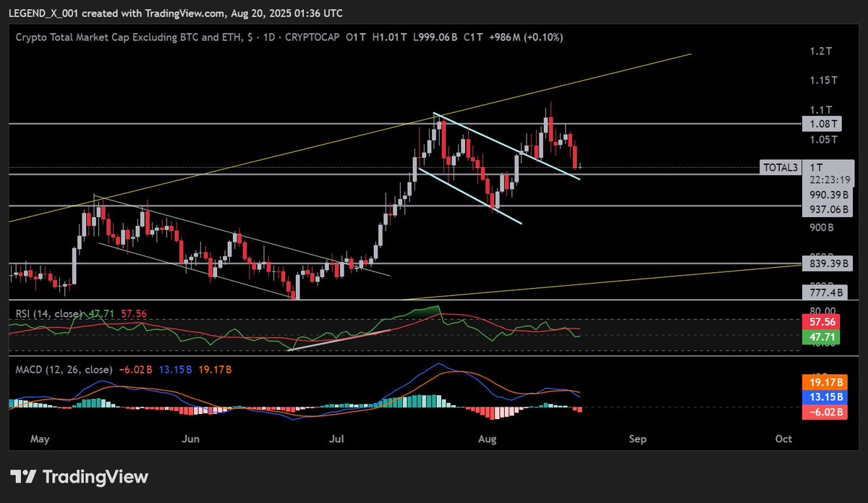Click the Sep label on the time axis
The height and width of the screenshot is (503, 868).
638,439
